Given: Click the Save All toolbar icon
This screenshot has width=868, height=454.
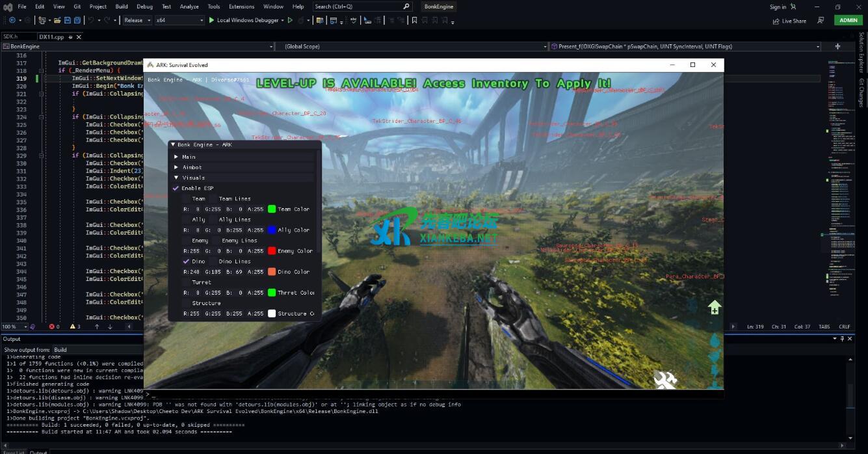Looking at the screenshot, I should pyautogui.click(x=78, y=20).
